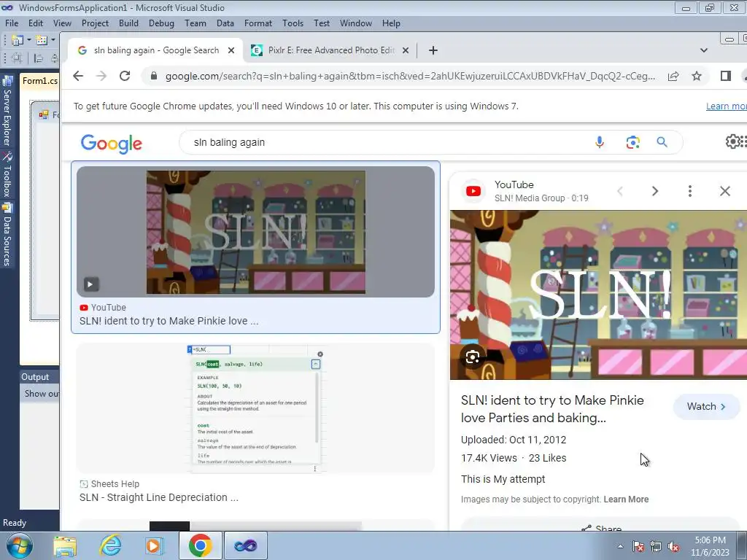Image resolution: width=747 pixels, height=560 pixels.
Task: Show next image in preview panel
Action: point(655,191)
